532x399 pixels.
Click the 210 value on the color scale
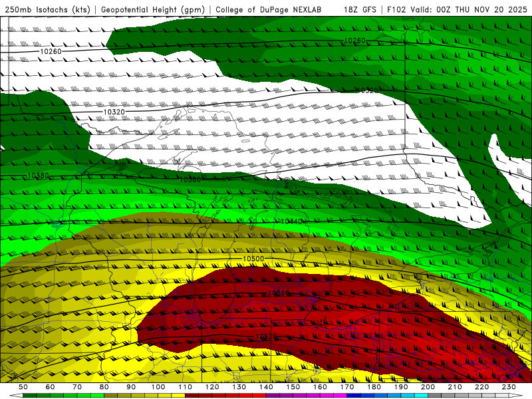(455, 387)
